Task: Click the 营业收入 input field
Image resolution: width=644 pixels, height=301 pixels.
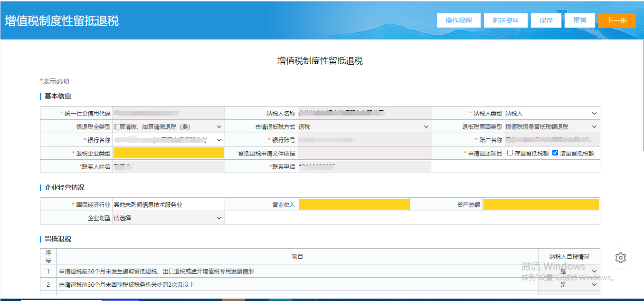Action: tap(353, 204)
